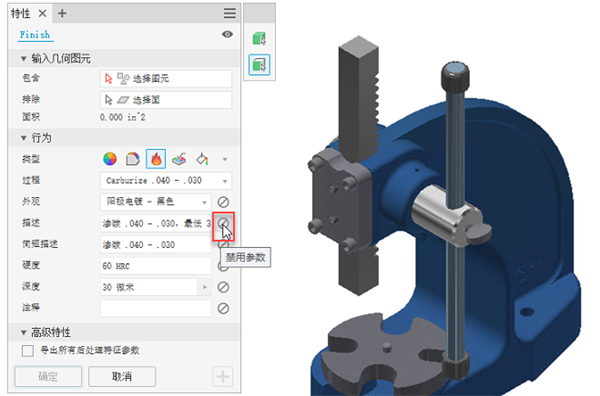This screenshot has width=600, height=396.
Task: Select the Appearance color-wheel finish type
Action: (110, 159)
